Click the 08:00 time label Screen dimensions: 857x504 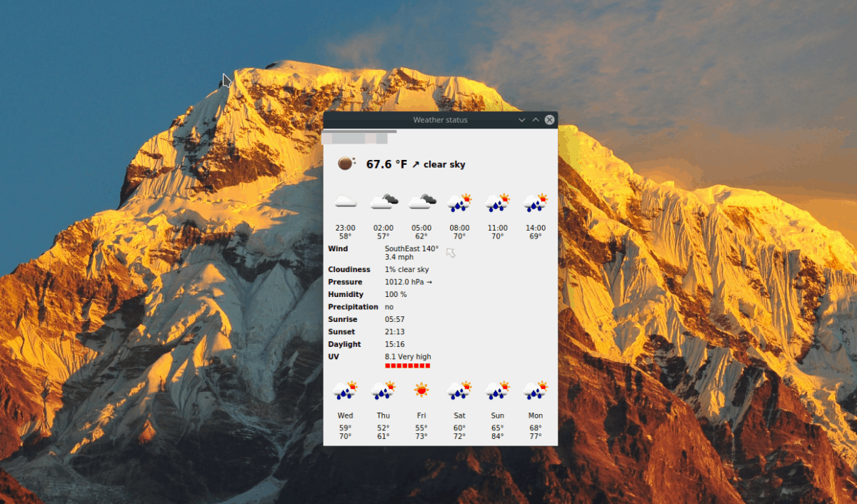point(460,228)
